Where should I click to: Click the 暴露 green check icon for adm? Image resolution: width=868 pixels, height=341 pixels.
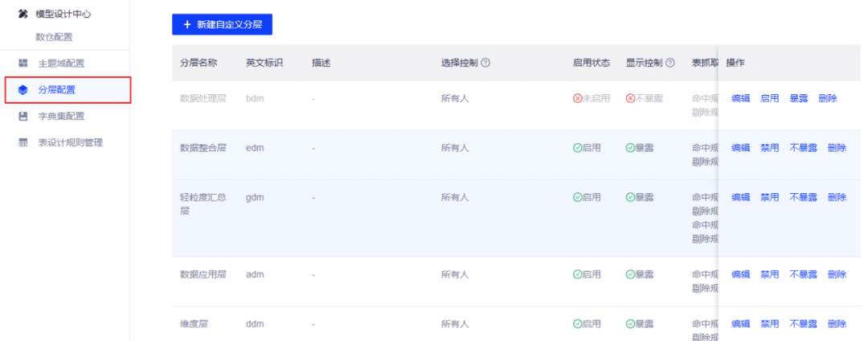630,274
